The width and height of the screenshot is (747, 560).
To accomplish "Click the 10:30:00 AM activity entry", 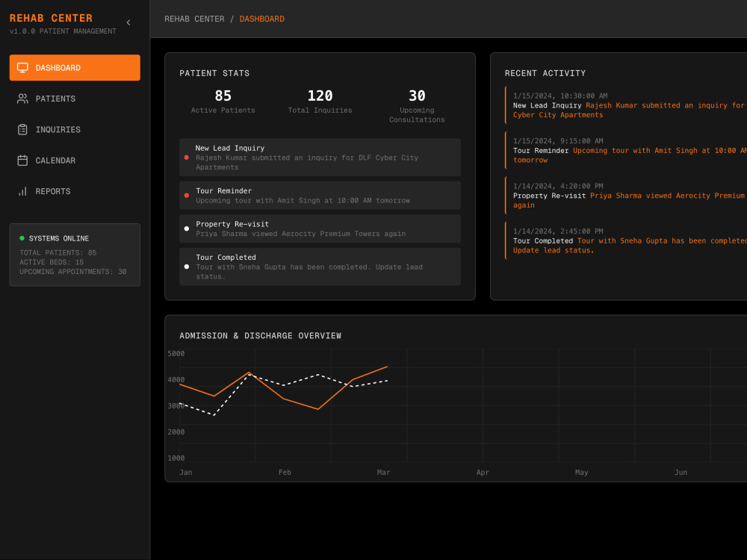I will coord(626,105).
